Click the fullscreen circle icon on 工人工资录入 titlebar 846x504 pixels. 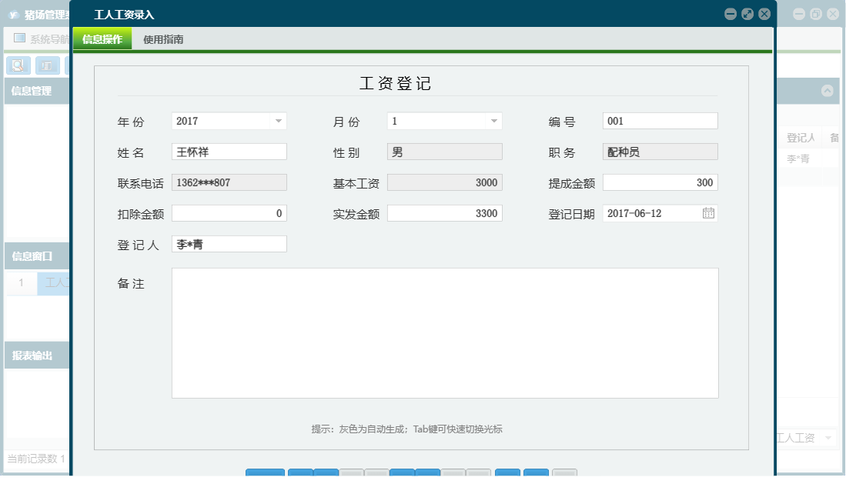pyautogui.click(x=747, y=14)
